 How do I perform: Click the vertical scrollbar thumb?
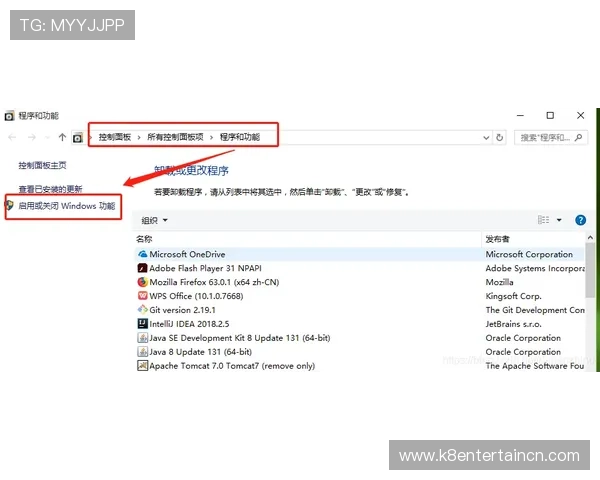click(590, 270)
